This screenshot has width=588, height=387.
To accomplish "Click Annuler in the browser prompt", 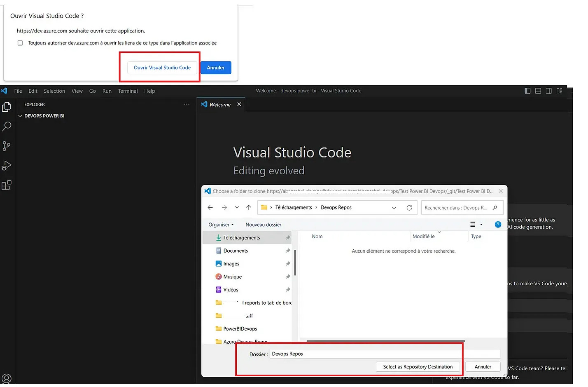I will pyautogui.click(x=216, y=68).
